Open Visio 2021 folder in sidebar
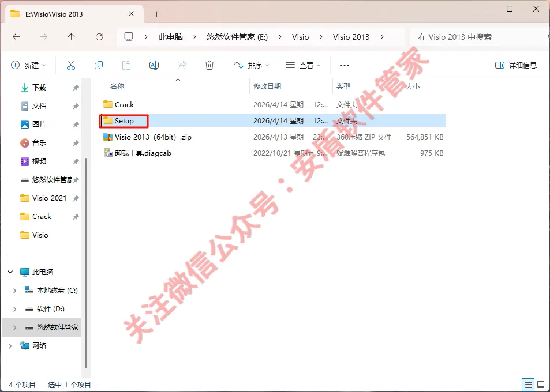The height and width of the screenshot is (392, 550). point(49,198)
